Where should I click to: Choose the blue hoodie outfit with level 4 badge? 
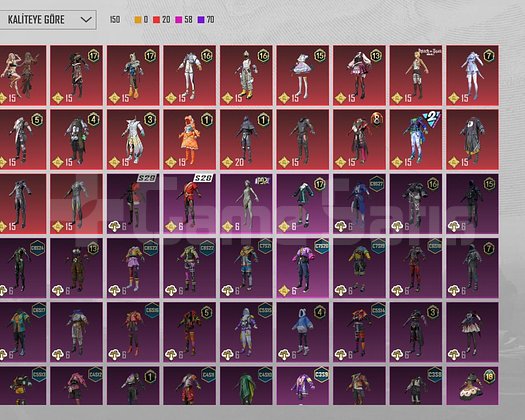[x=303, y=332]
